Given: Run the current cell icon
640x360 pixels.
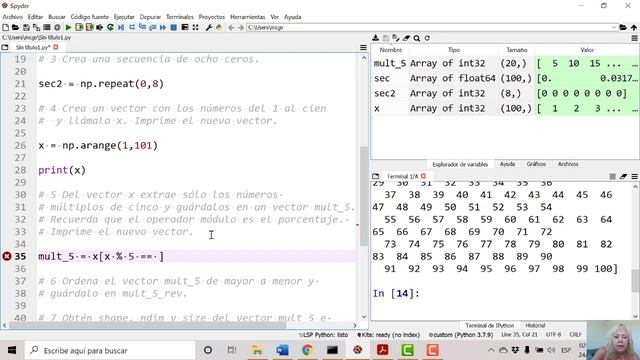Looking at the screenshot, I should (79, 27).
